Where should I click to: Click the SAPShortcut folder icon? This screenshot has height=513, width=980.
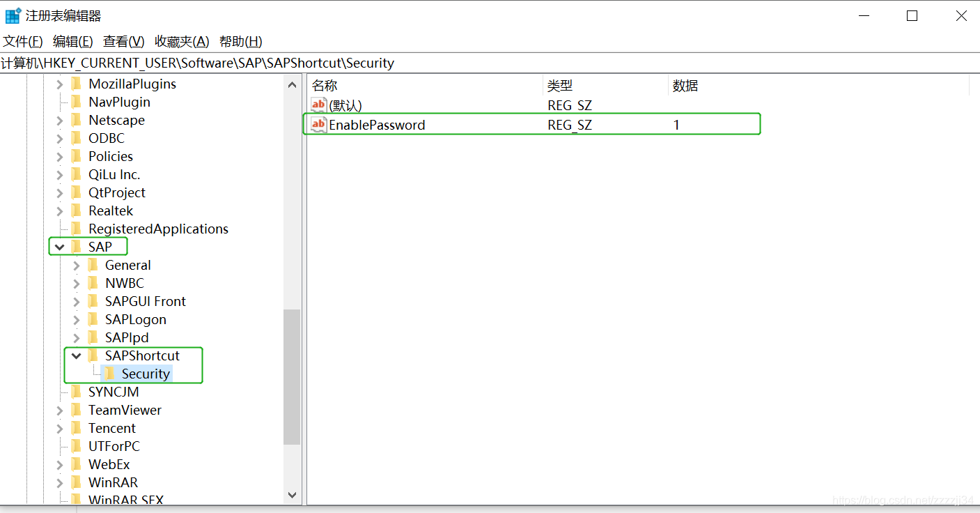coord(93,355)
